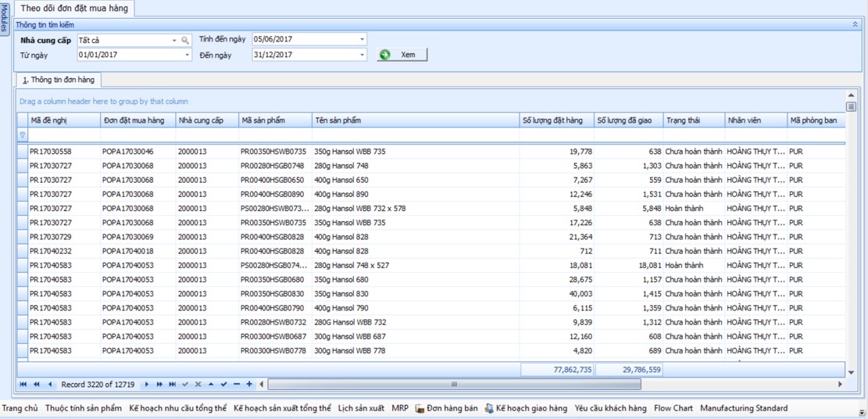The width and height of the screenshot is (868, 419).
Task: Jump to previous page of records
Action: (37, 384)
